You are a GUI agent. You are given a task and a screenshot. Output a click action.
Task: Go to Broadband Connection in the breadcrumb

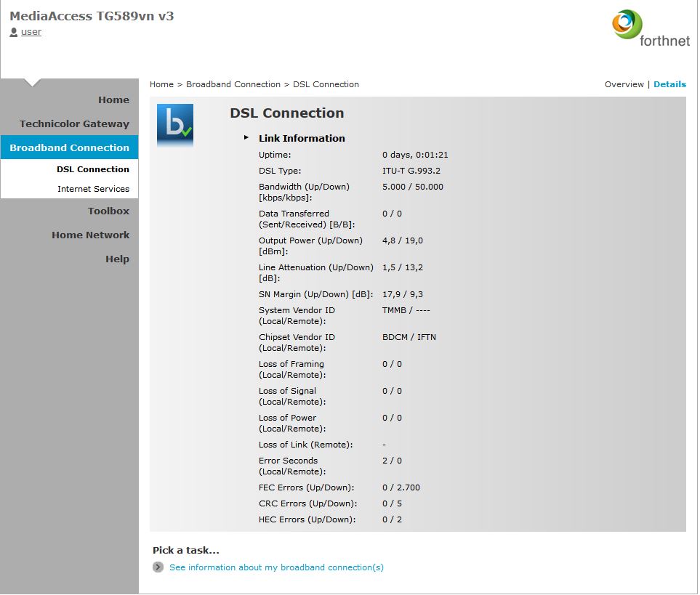(x=233, y=84)
